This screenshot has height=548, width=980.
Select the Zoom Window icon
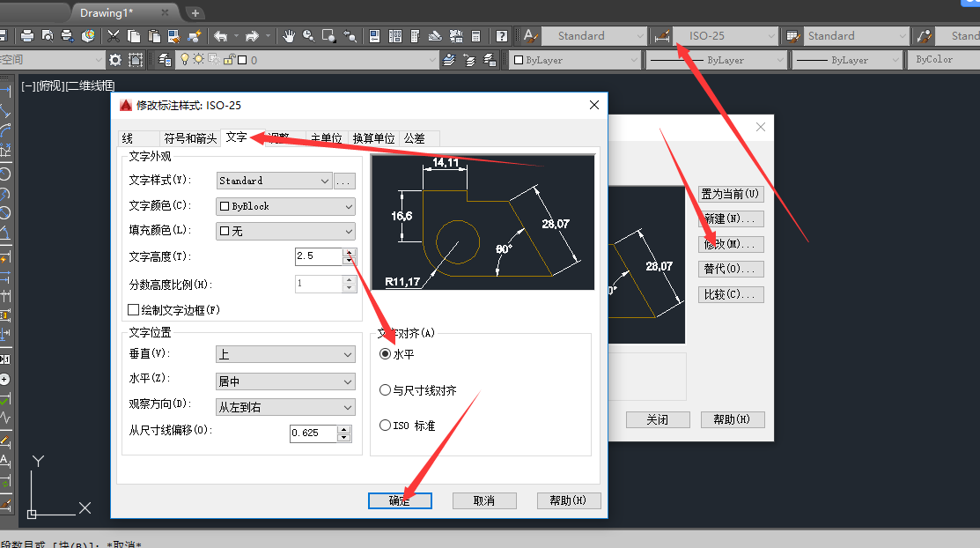pos(328,35)
